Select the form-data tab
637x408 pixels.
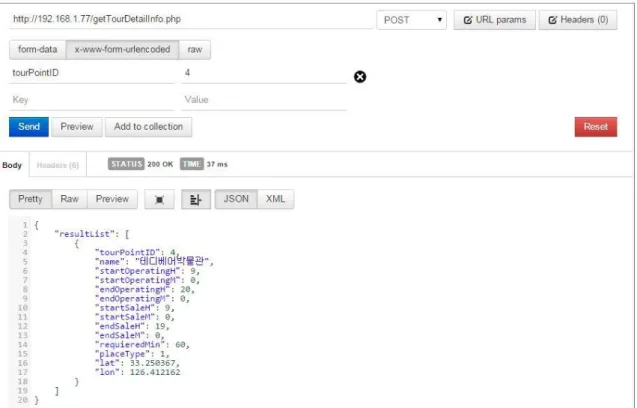coord(37,50)
